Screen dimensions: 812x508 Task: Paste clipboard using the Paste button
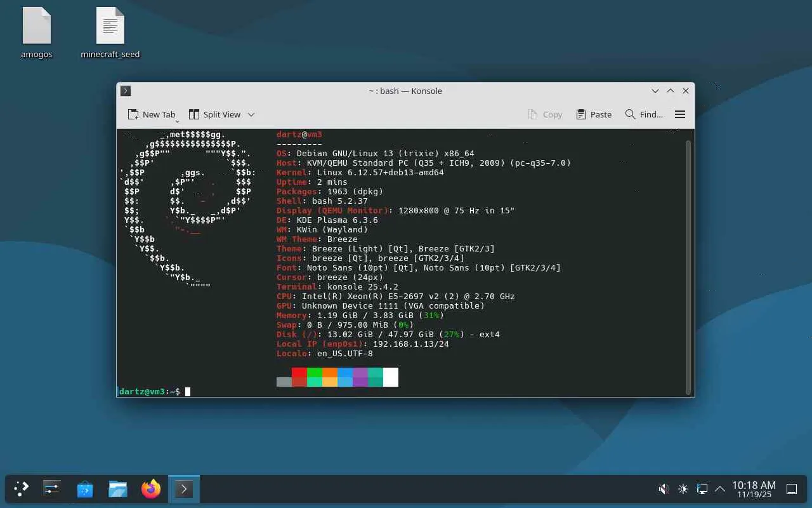594,114
